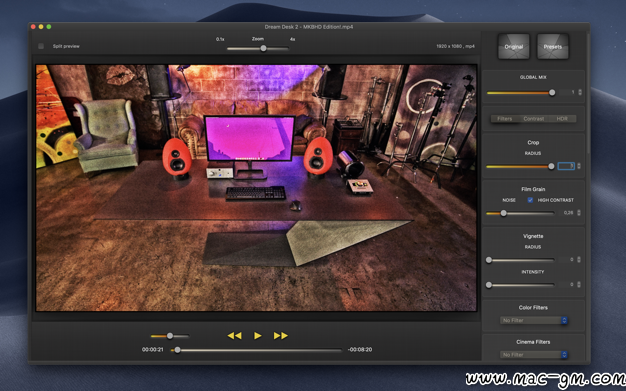Select the Filters tab

point(505,119)
